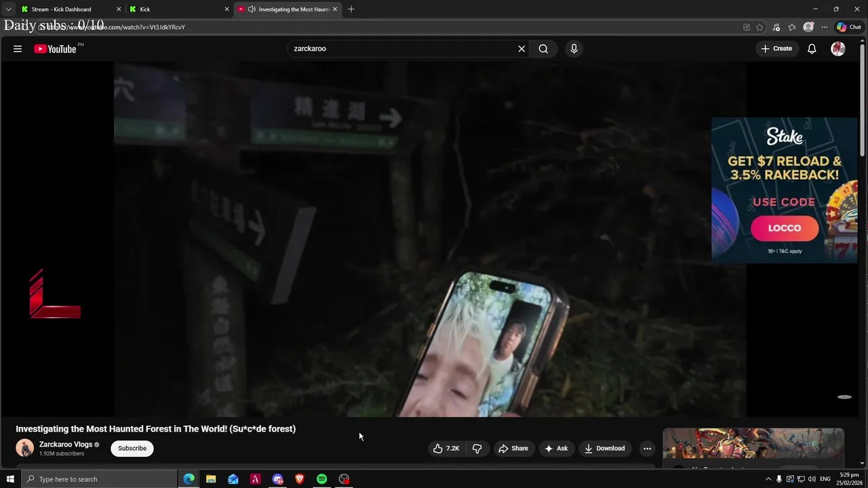Open Zarckaroo Vlogs channel name link

pyautogui.click(x=66, y=445)
